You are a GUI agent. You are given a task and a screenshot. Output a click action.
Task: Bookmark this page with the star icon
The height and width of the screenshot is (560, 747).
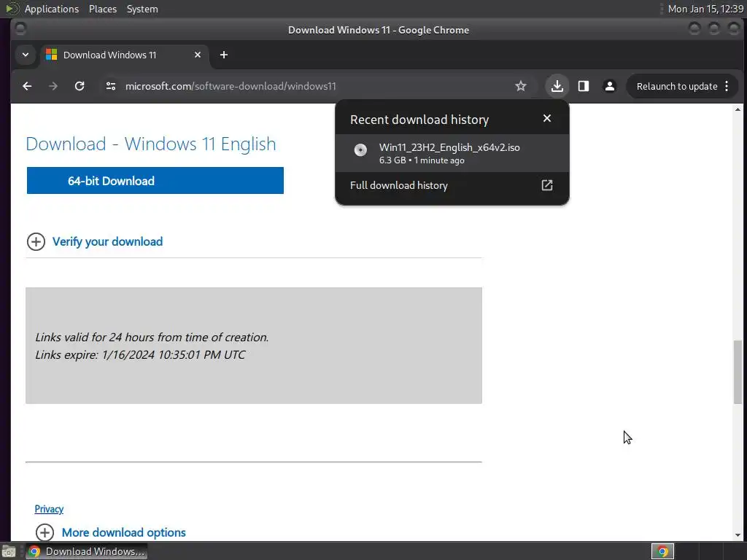pyautogui.click(x=521, y=86)
